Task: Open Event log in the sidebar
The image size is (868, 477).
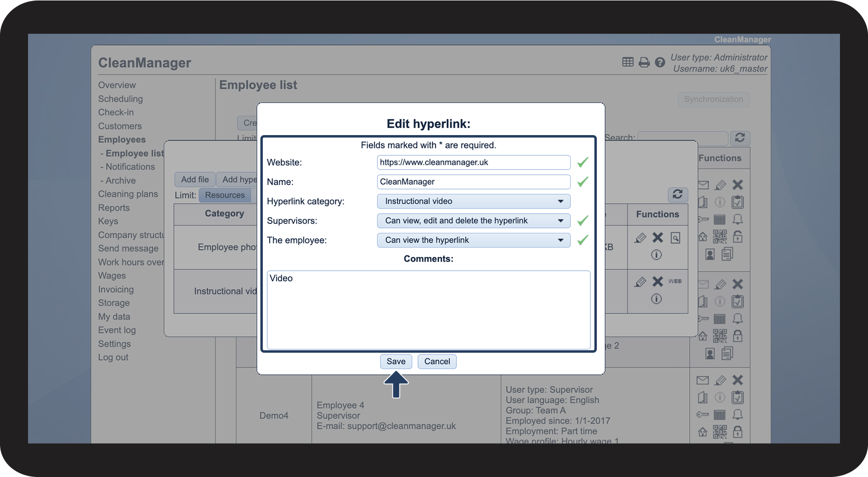Action: point(117,331)
